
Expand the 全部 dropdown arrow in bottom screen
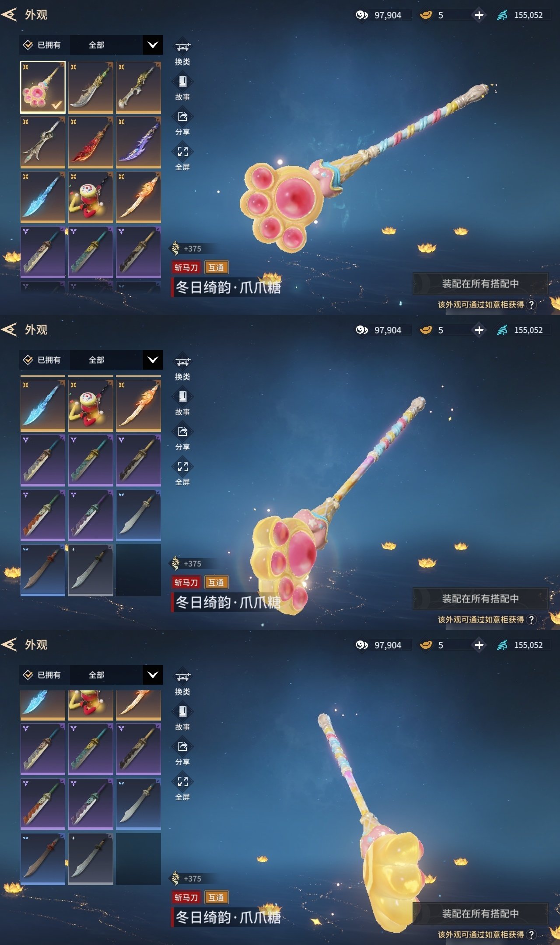[153, 675]
